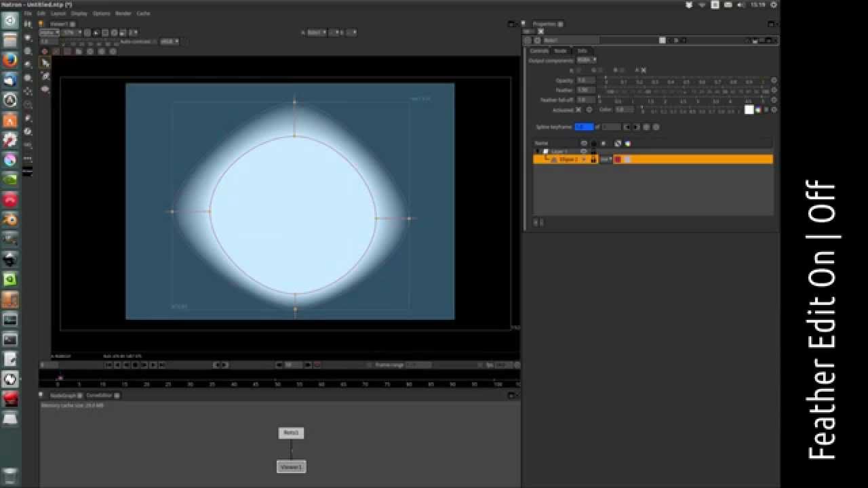This screenshot has width=868, height=488.
Task: Click the Feather value input field
Action: tap(585, 90)
